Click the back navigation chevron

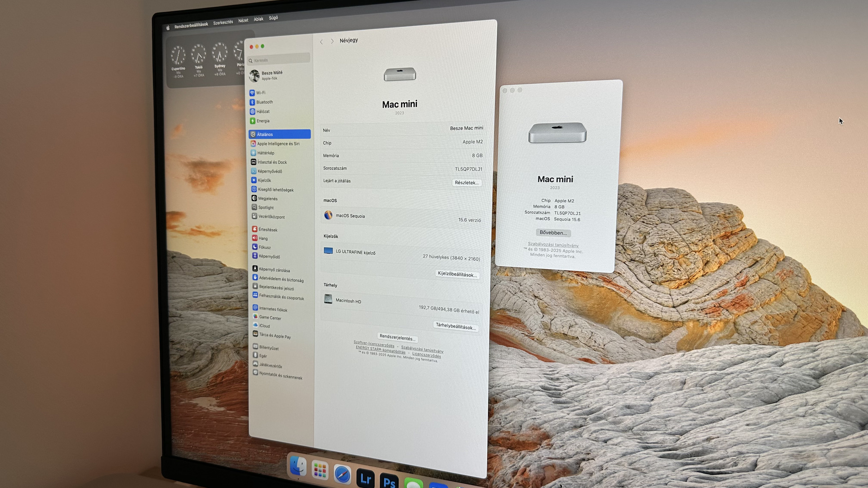pyautogui.click(x=321, y=42)
